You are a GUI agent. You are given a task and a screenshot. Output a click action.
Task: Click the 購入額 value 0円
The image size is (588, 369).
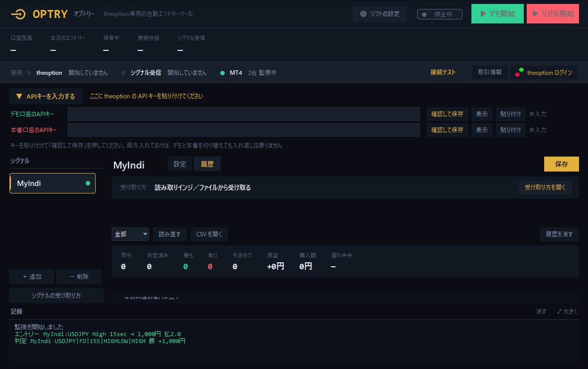[305, 266]
